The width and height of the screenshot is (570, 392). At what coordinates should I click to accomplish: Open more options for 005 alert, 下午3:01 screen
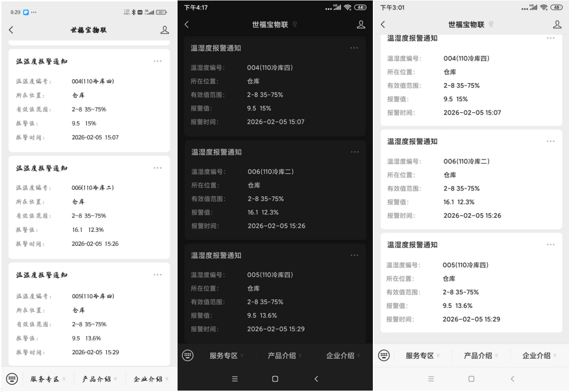[x=550, y=245]
